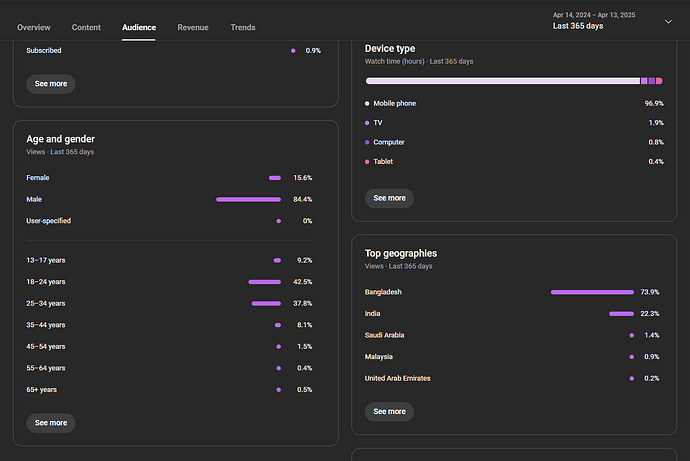The height and width of the screenshot is (461, 690).
Task: Click the India country label
Action: (x=372, y=314)
